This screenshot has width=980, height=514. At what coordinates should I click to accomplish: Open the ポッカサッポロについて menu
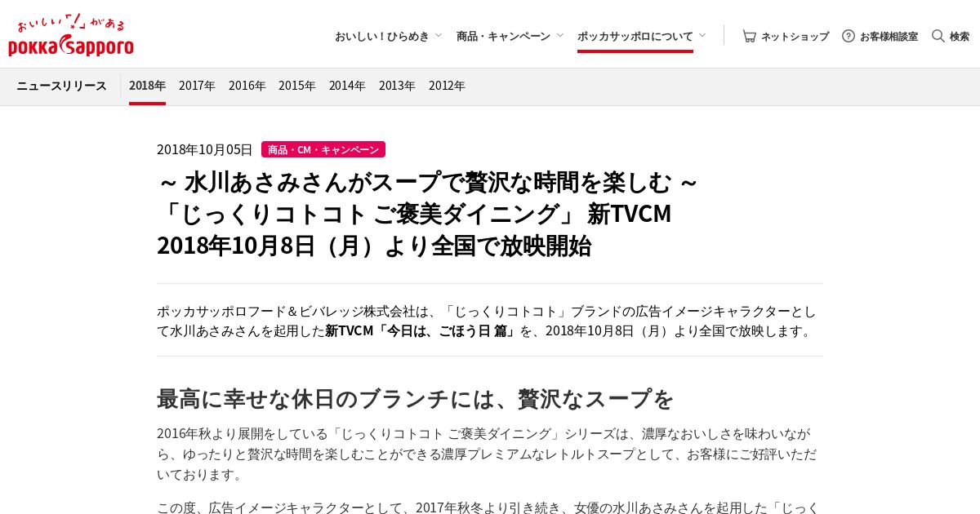[635, 36]
